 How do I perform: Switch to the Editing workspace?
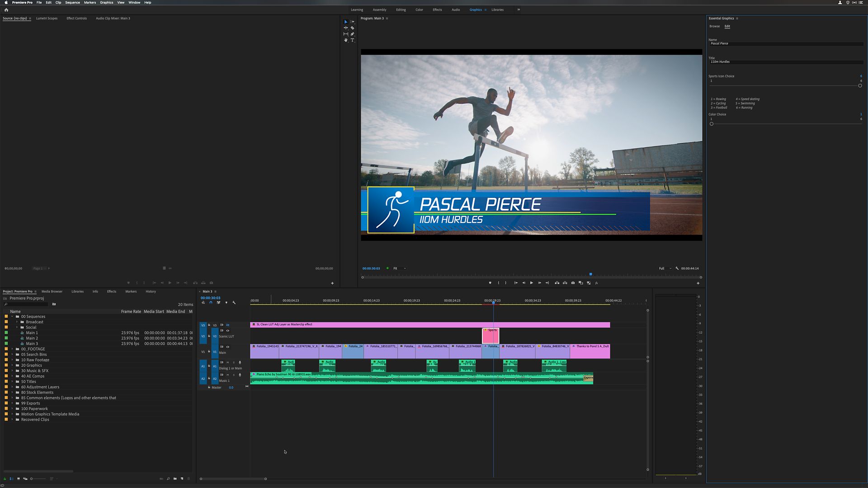401,9
